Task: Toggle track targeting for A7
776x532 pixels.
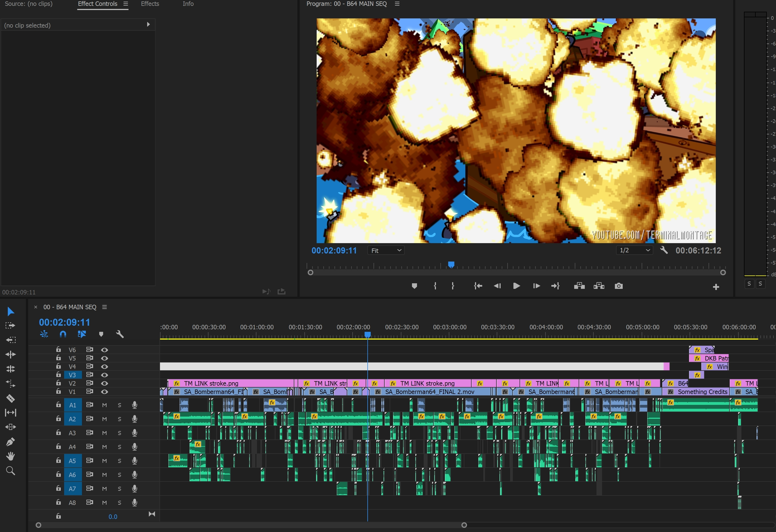Action: 72,489
